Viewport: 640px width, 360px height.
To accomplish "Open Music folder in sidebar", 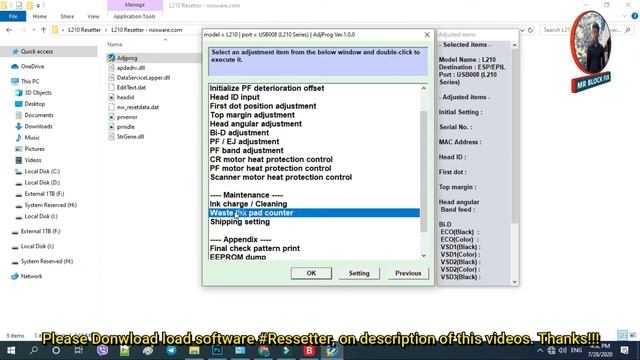I will pyautogui.click(x=32, y=138).
